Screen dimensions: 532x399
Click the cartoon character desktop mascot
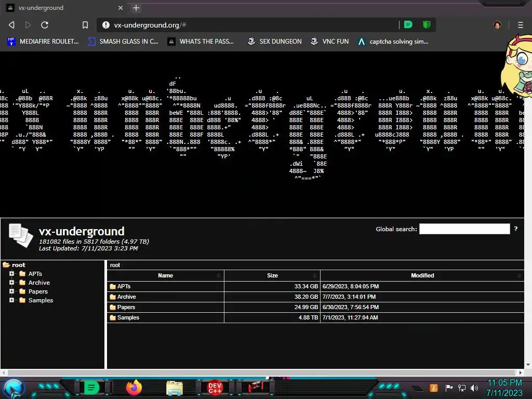516,65
